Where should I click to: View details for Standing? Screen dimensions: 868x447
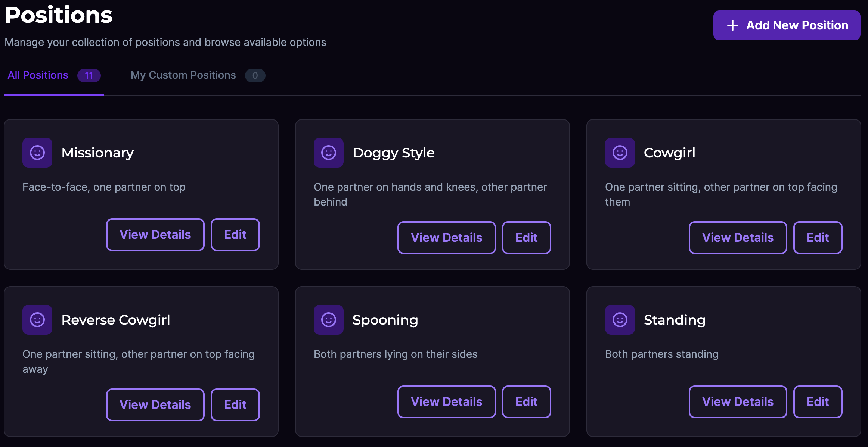click(738, 402)
